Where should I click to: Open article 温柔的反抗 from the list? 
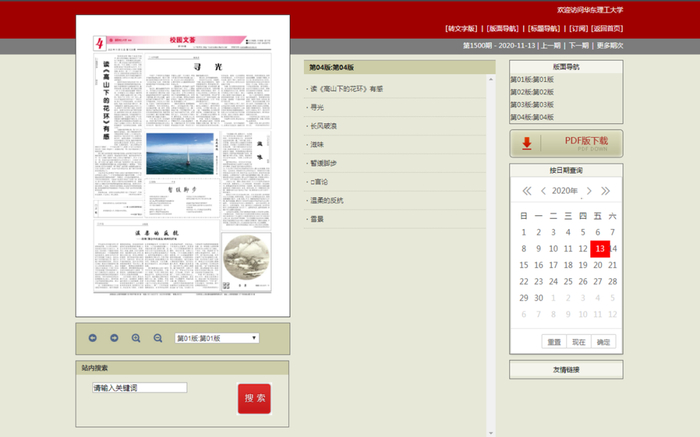point(328,200)
